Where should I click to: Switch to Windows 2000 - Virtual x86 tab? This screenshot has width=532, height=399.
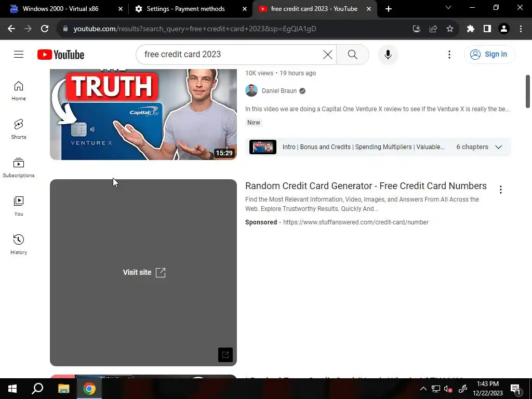[60, 9]
